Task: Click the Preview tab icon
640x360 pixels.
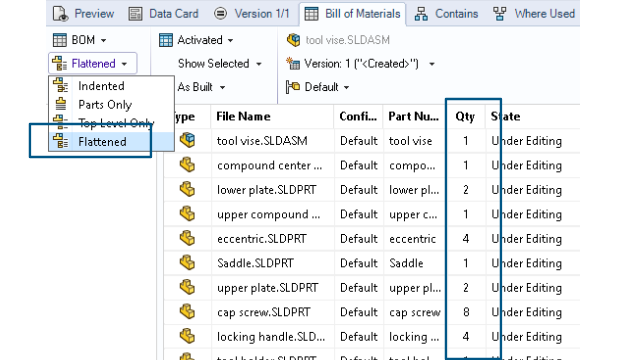Action: pyautogui.click(x=60, y=13)
